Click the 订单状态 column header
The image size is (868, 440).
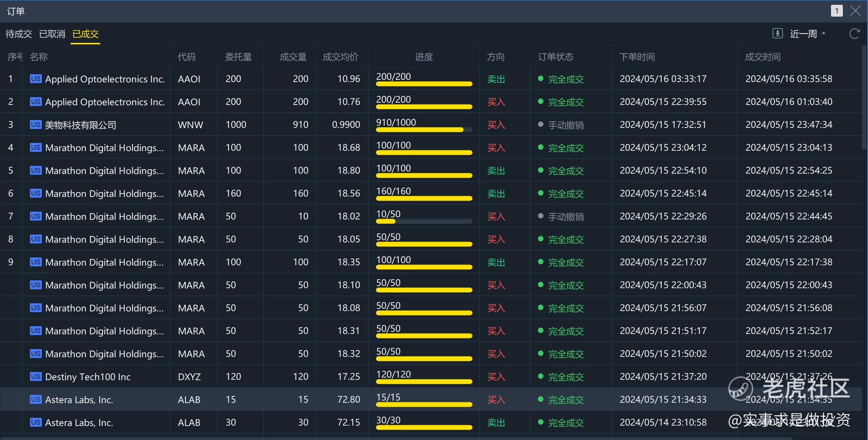(555, 57)
